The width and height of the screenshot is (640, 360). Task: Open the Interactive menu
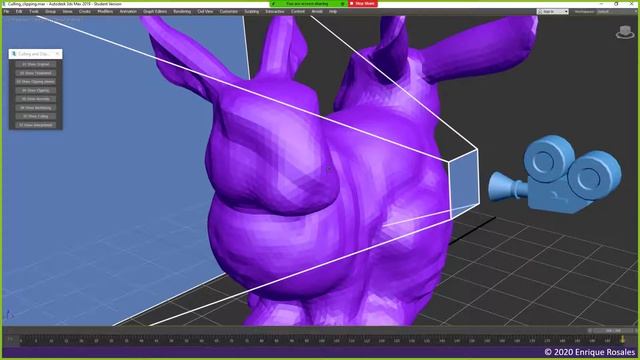[x=275, y=11]
